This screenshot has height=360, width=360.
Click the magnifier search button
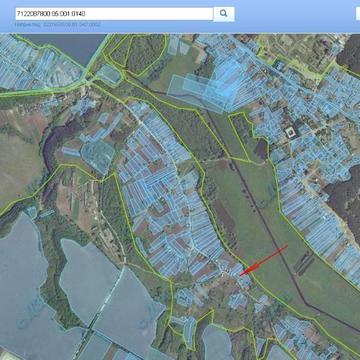[x=224, y=14]
